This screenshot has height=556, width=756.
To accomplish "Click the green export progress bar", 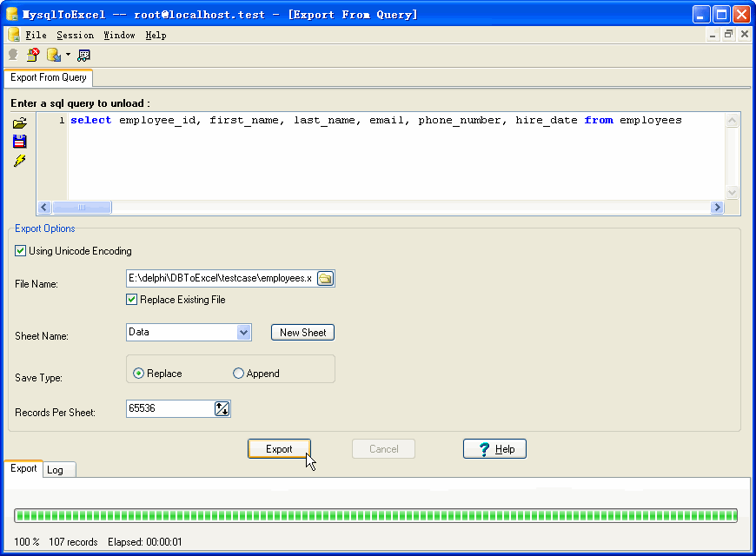I will point(375,515).
